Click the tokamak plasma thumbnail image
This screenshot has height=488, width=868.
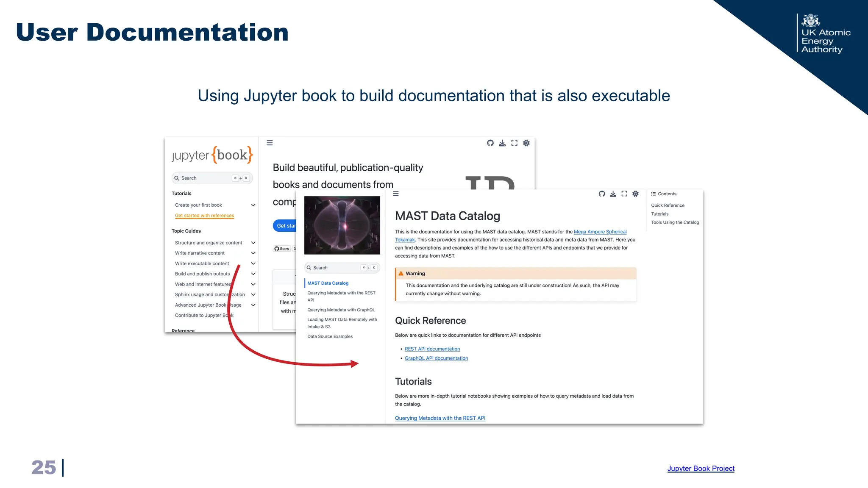click(342, 225)
